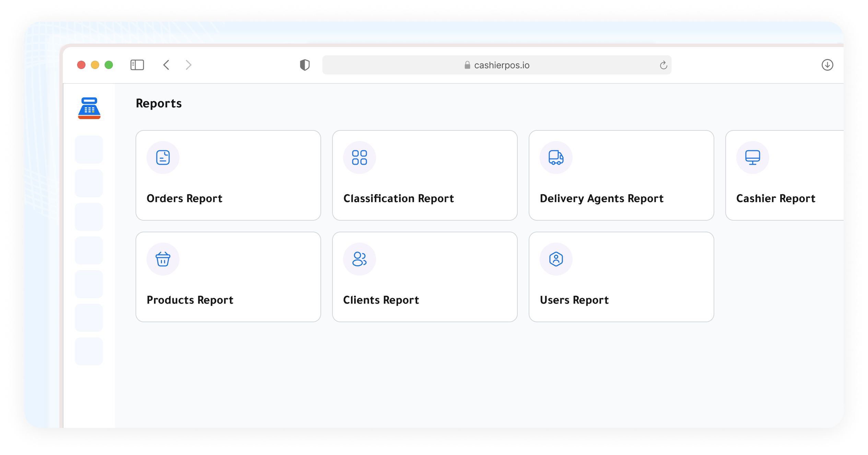Open the Clients Report card

pos(425,277)
